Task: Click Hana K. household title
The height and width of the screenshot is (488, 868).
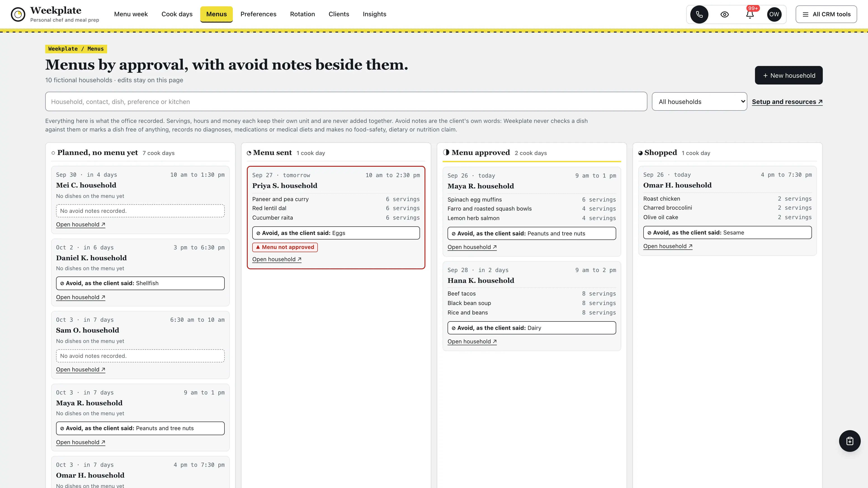Action: click(x=481, y=281)
